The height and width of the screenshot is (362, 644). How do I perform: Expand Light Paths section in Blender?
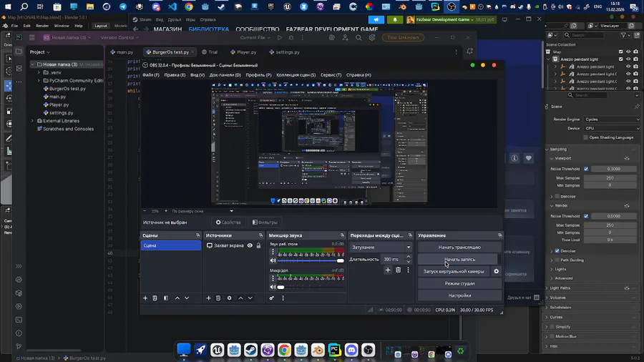coord(560,288)
